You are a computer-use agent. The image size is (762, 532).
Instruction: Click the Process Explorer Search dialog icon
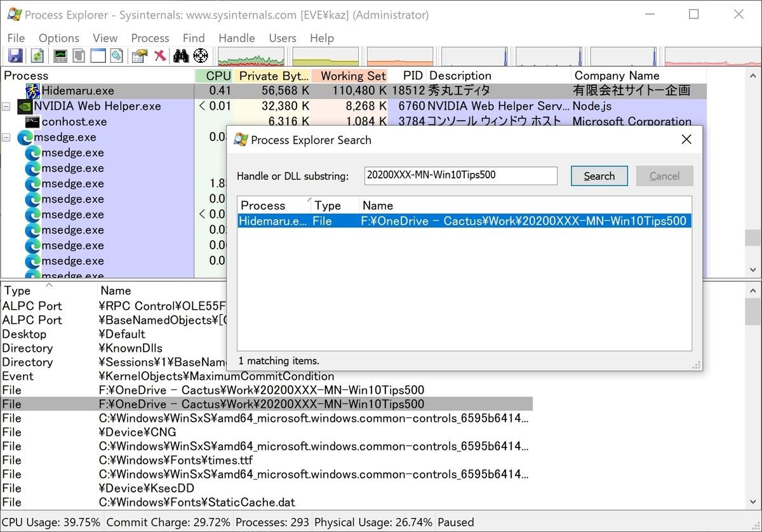[x=241, y=140]
